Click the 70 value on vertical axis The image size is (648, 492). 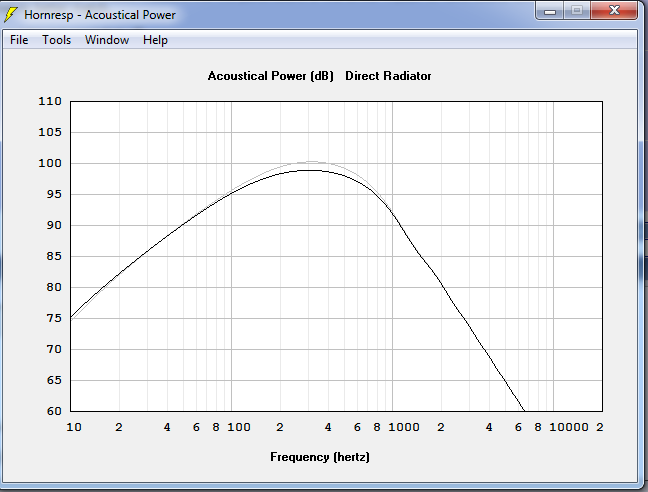tap(54, 349)
